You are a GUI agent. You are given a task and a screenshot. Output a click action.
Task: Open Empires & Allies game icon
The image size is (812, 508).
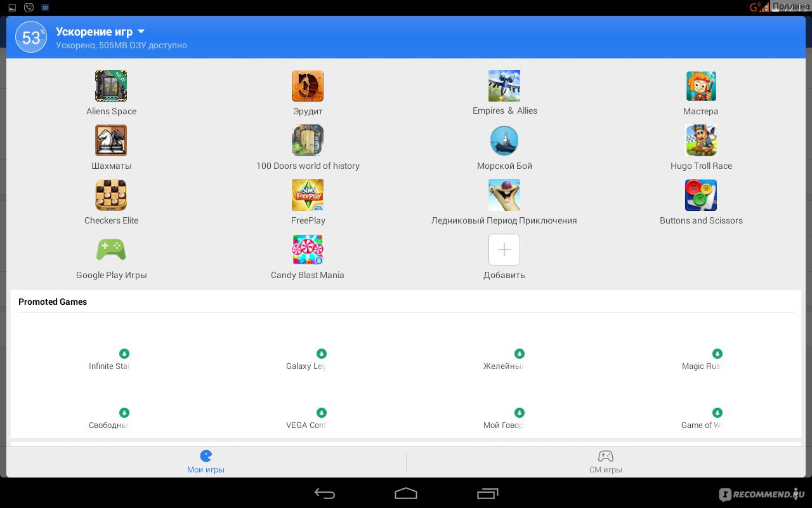(x=504, y=86)
